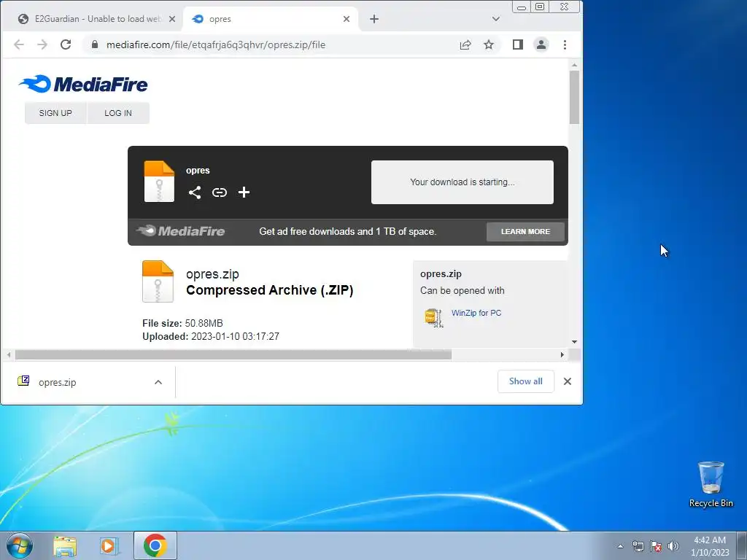Click the horizontal scrollbar thumb
This screenshot has height=560, width=747.
coord(233,355)
